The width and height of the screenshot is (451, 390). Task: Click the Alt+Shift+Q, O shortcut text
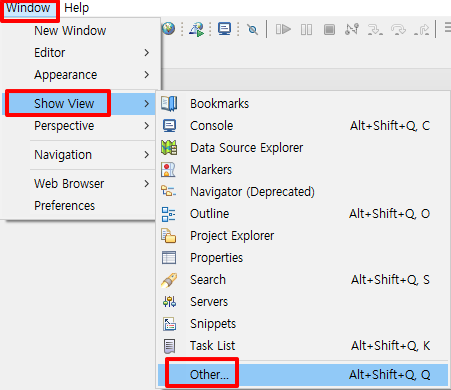(x=390, y=214)
